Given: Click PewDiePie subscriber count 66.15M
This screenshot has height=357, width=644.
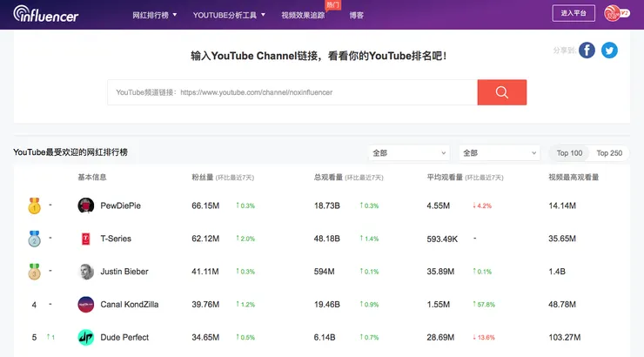Looking at the screenshot, I should pyautogui.click(x=205, y=205).
